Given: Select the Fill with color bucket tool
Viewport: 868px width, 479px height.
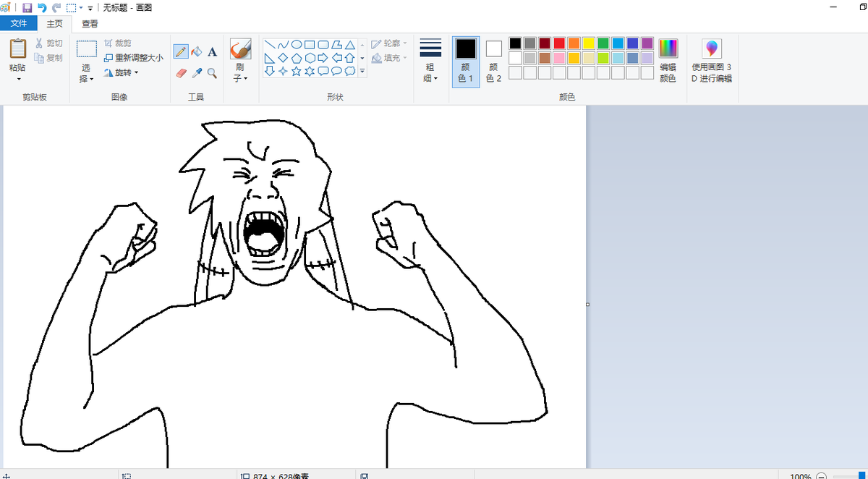Looking at the screenshot, I should (x=196, y=51).
